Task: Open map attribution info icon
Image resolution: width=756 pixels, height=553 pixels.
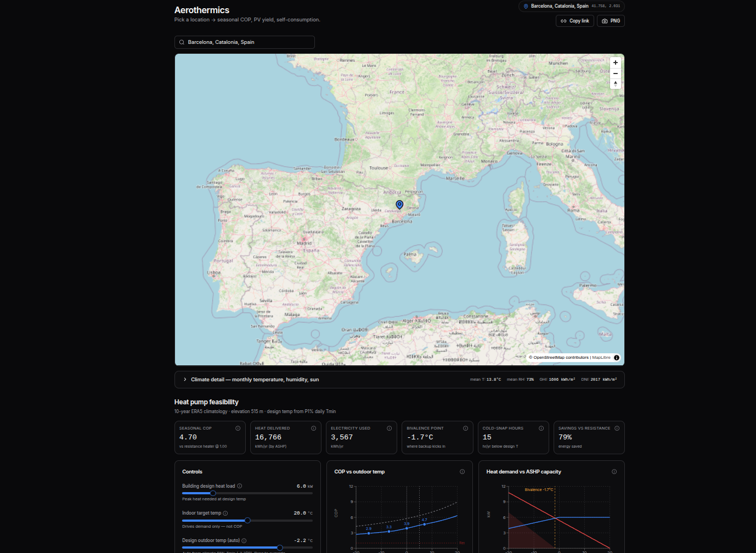Action: tap(617, 358)
